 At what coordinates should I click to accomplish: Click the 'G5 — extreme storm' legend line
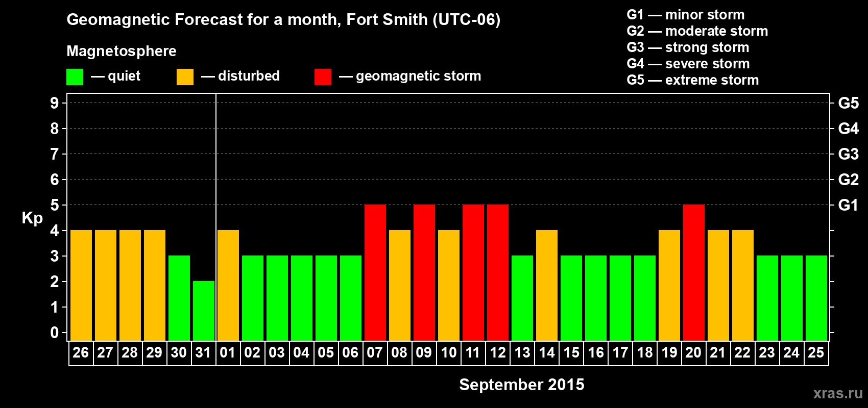pyautogui.click(x=693, y=80)
